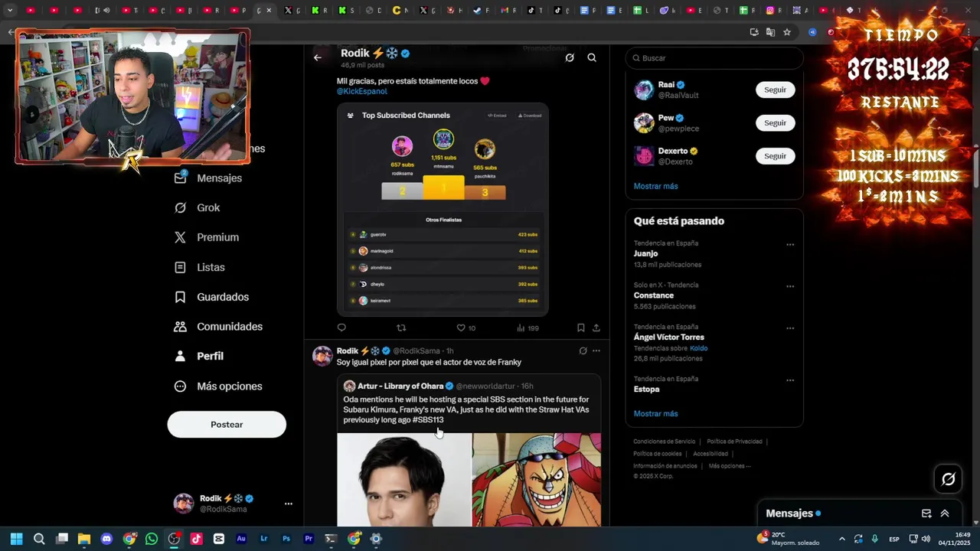Image resolution: width=980 pixels, height=551 pixels.
Task: Launch Photoshop from the taskbar
Action: coord(286,539)
